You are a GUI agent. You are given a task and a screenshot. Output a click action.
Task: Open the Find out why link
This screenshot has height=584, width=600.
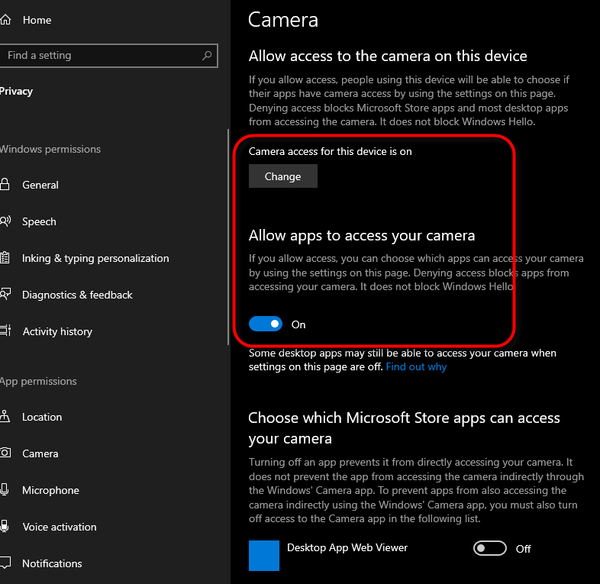pos(416,367)
